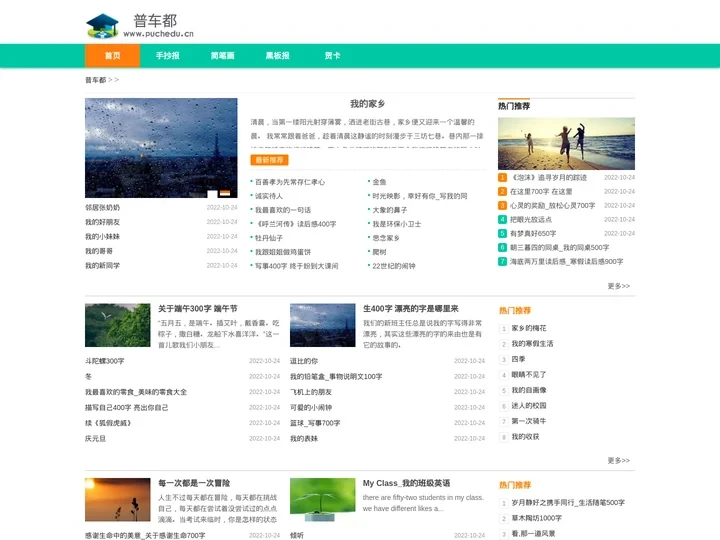Screen dimensions: 720x540
Task: Open 关于端午300字 端午节 article title
Action: click(198, 309)
